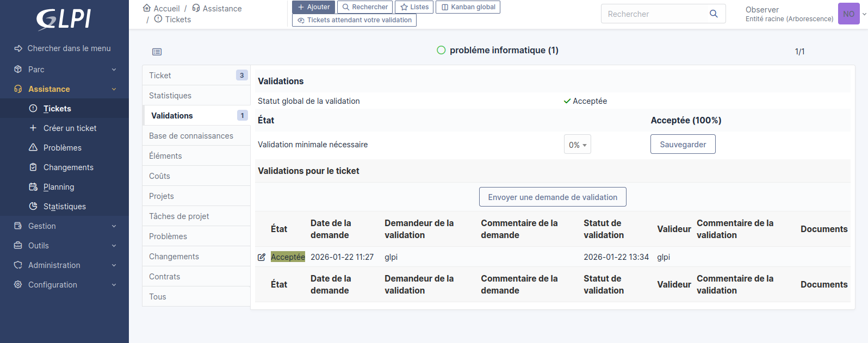Open the Tous tab
Screen dimensions: 868x343
click(x=196, y=297)
